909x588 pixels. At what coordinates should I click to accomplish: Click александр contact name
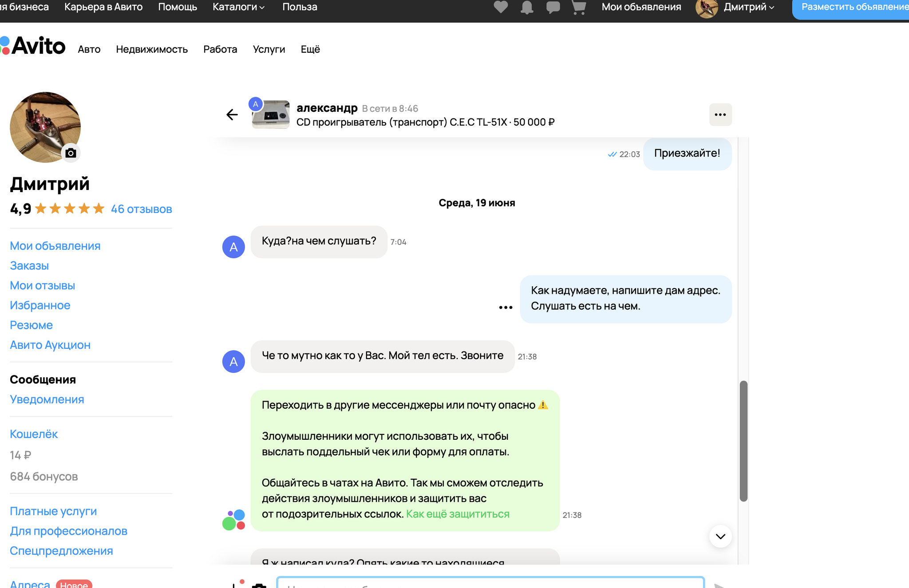(x=327, y=108)
